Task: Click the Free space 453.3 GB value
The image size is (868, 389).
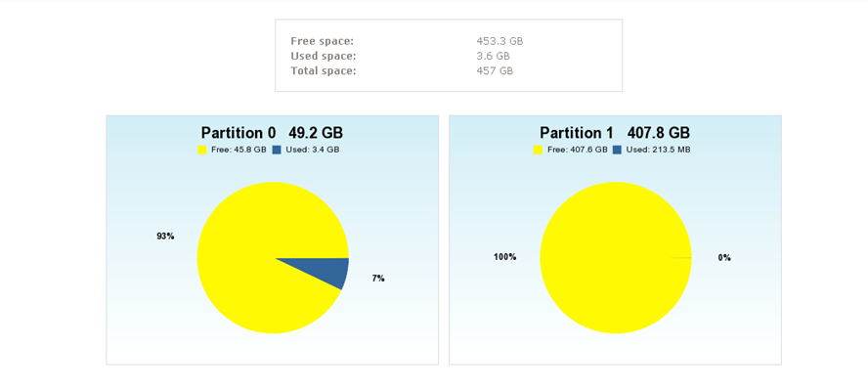Action: (x=499, y=41)
